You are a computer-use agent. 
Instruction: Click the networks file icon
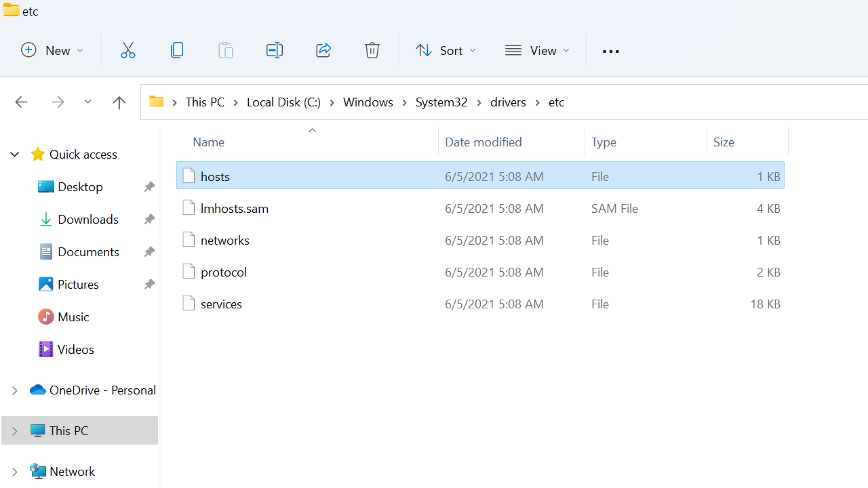[189, 239]
